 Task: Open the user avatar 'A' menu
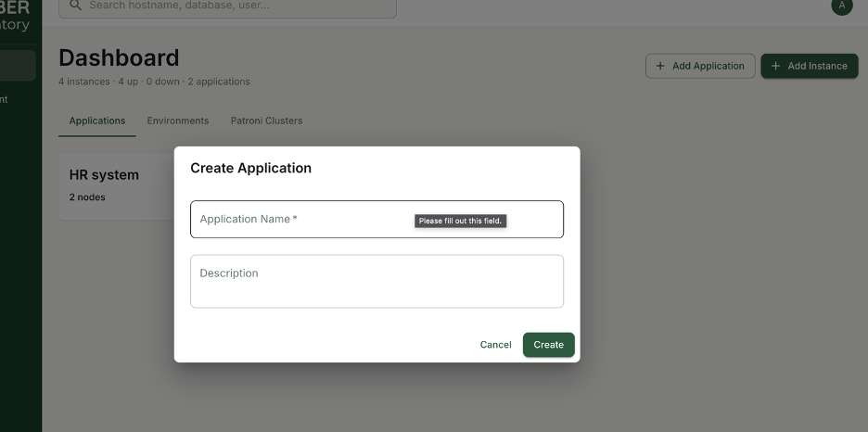[841, 6]
